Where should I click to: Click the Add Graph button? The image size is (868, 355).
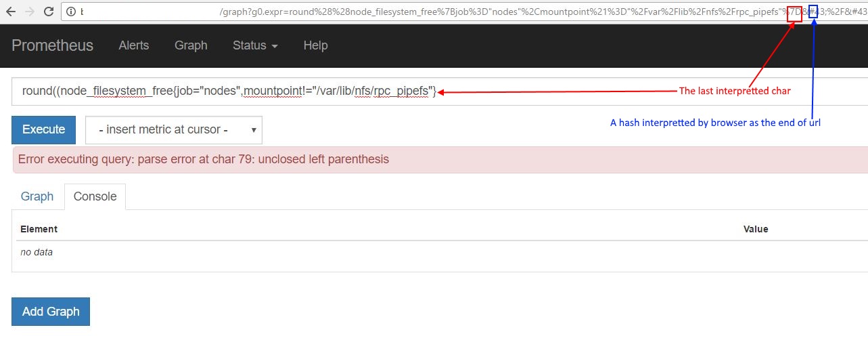(51, 312)
